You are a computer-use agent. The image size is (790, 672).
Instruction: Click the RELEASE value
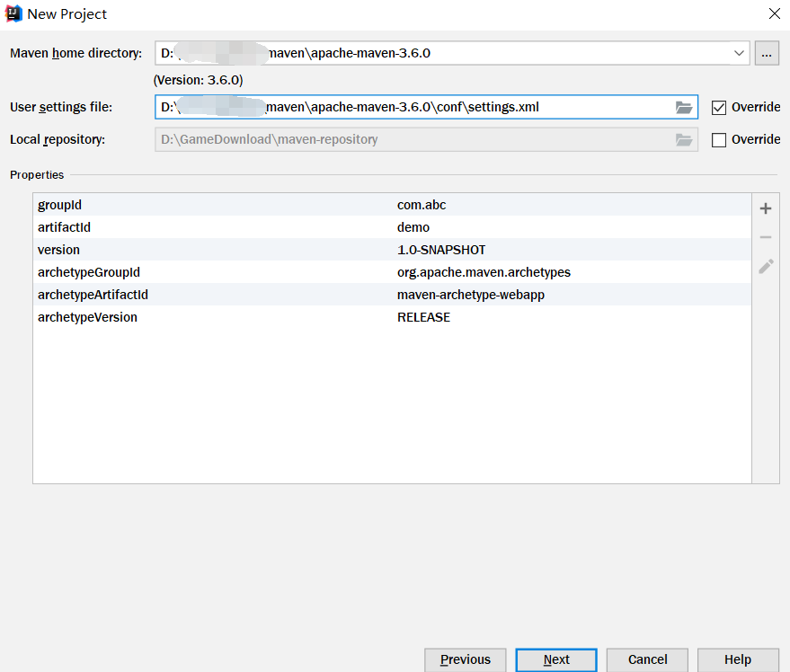pyautogui.click(x=423, y=317)
